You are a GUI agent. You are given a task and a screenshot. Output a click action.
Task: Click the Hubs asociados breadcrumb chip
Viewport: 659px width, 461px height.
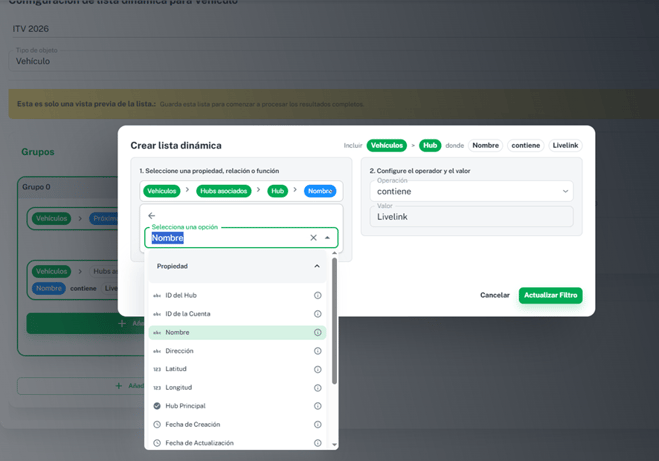(224, 191)
